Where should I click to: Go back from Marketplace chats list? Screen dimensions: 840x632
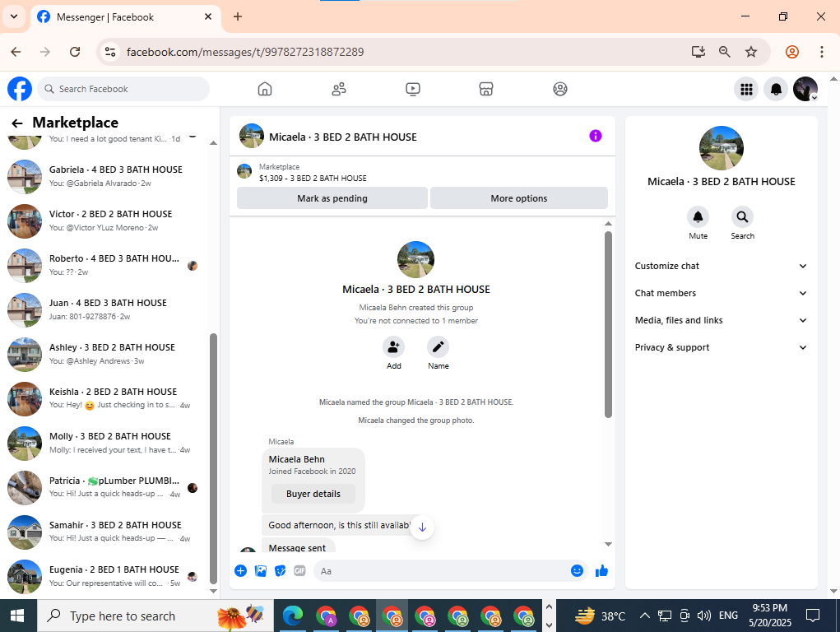click(17, 123)
